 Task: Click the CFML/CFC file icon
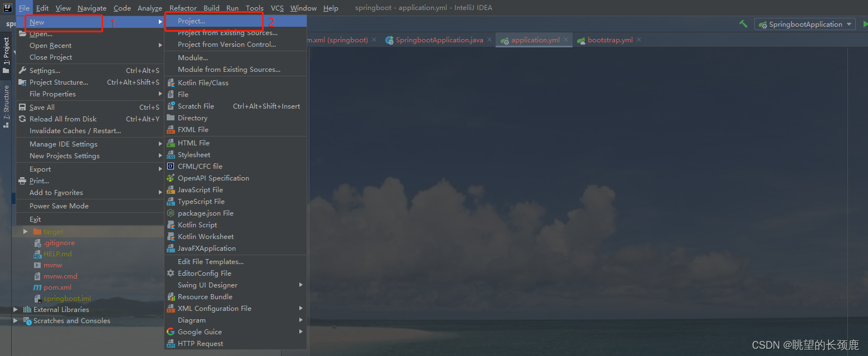(x=171, y=166)
